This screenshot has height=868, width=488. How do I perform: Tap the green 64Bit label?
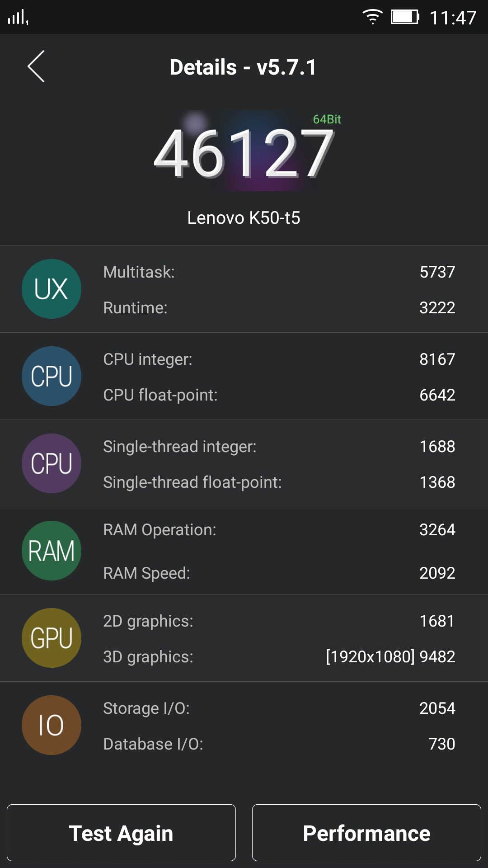[327, 119]
